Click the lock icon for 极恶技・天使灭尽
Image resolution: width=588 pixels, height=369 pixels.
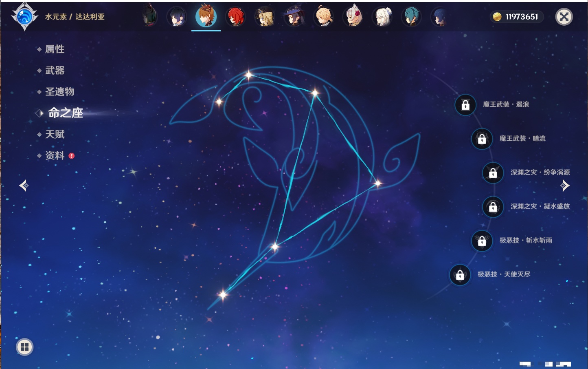[460, 274]
